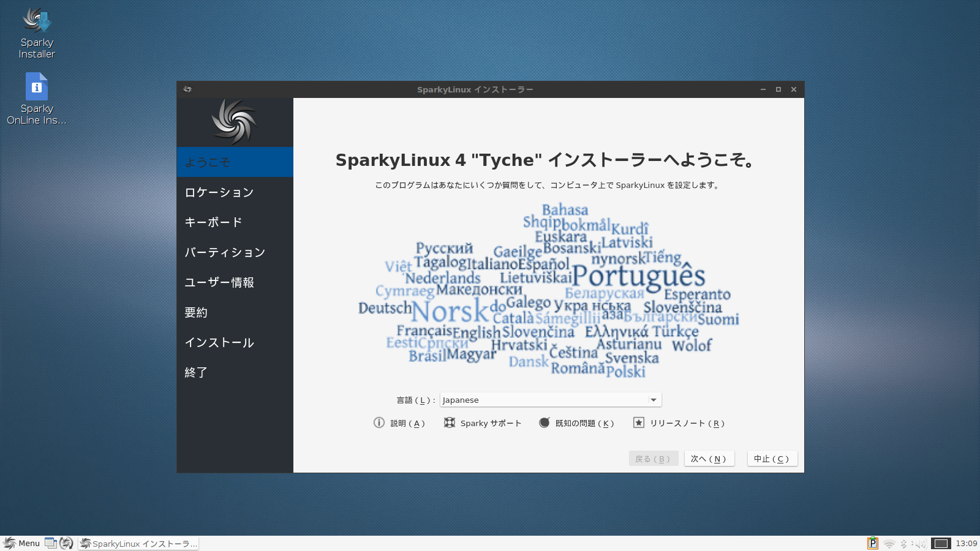Click the Bluetooth tray icon
The height and width of the screenshot is (551, 980).
[x=903, y=544]
